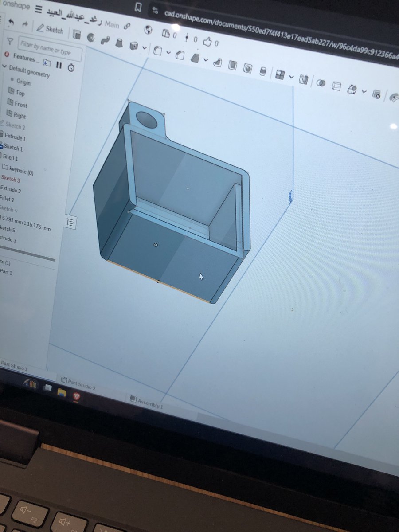Select the Revolve tool
The image size is (399, 532).
click(91, 37)
